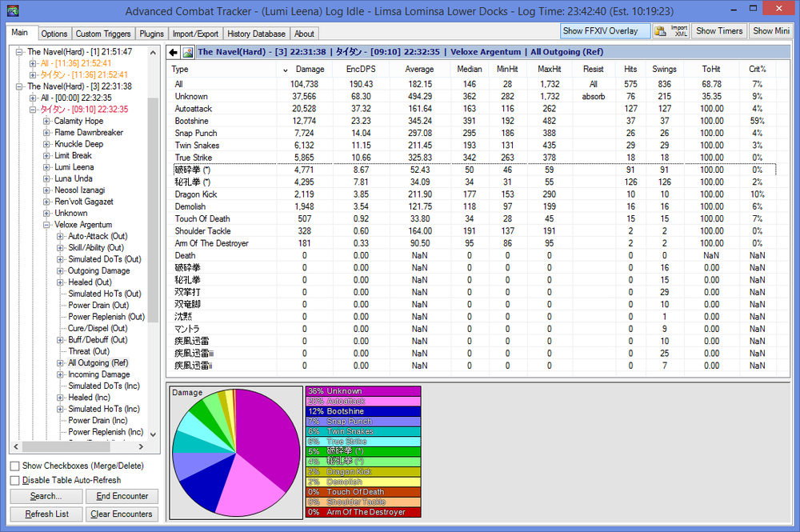Select Neosol Izanagi in the tree
This screenshot has width=800, height=532.
coord(79,190)
